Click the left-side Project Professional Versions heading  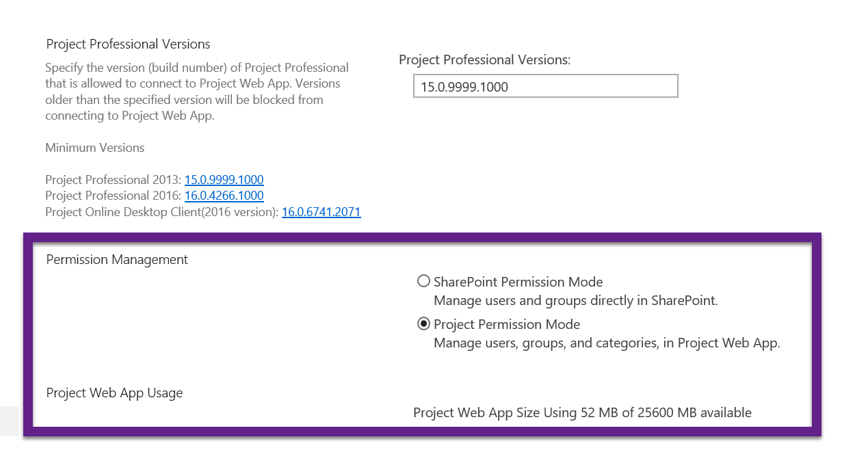[x=128, y=44]
